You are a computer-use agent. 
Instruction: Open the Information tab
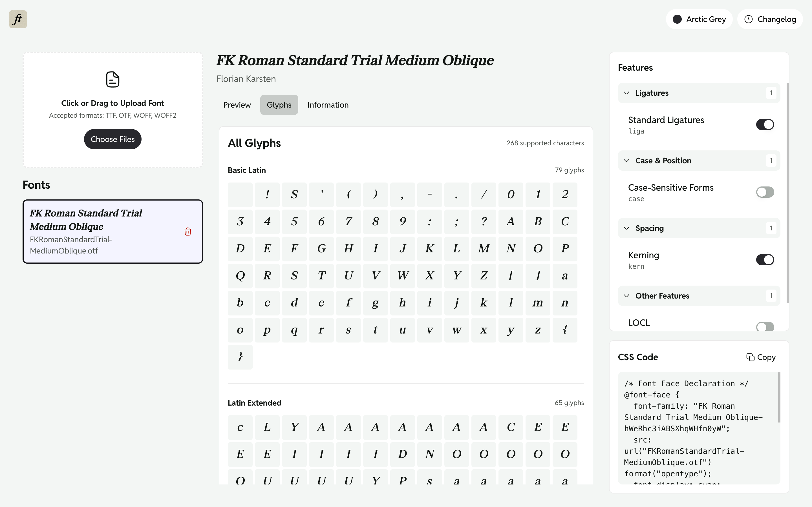click(x=328, y=104)
